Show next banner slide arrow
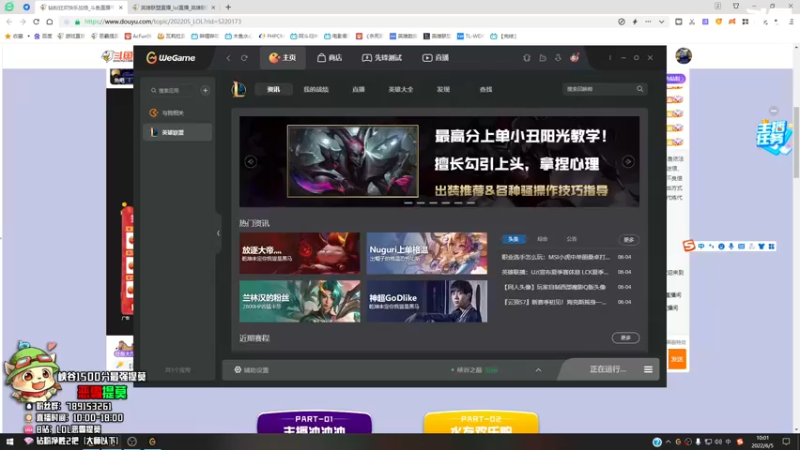The height and width of the screenshot is (450, 800). pyautogui.click(x=628, y=162)
